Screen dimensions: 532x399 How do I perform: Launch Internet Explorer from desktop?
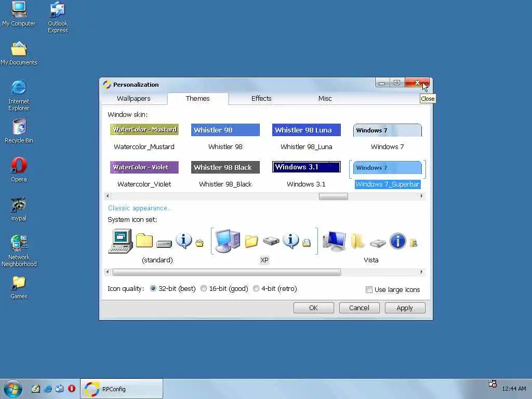19,96
